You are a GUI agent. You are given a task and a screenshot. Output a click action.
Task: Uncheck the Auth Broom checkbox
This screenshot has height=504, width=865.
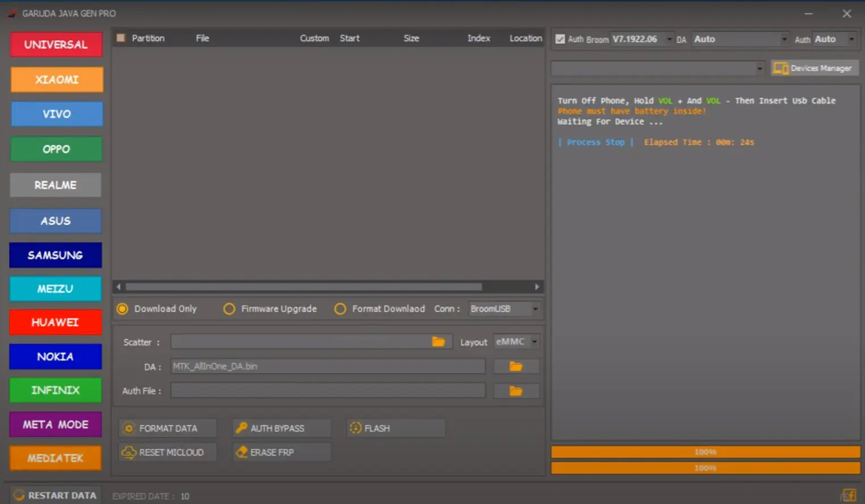pyautogui.click(x=560, y=39)
